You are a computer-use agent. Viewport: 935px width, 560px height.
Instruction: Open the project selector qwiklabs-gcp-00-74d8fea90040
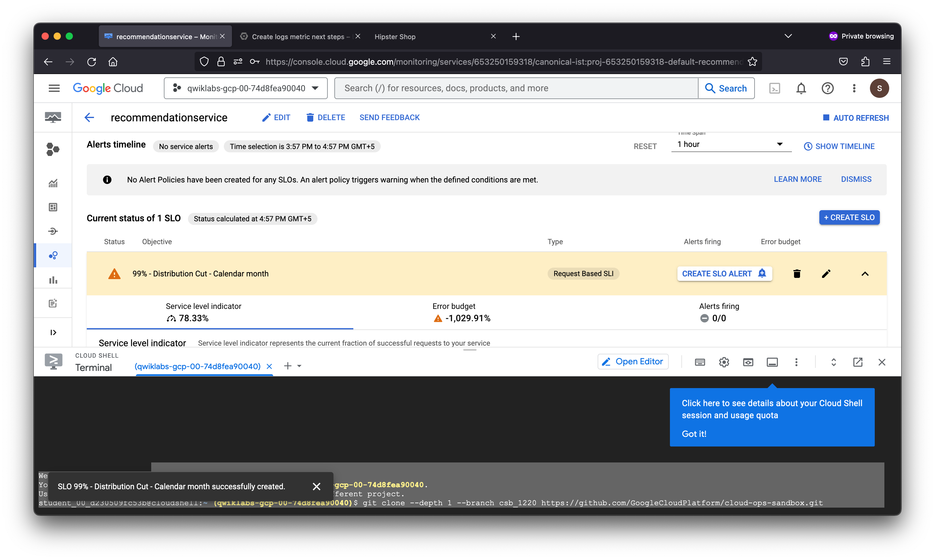pos(245,88)
